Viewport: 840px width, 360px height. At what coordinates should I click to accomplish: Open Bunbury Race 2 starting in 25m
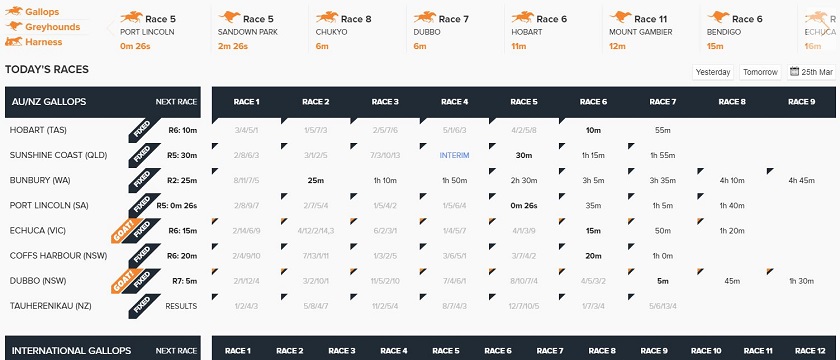pyautogui.click(x=316, y=181)
